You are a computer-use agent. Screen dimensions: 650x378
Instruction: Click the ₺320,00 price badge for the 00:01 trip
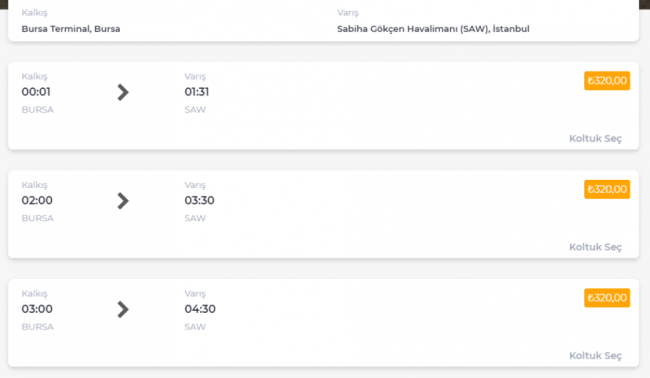[607, 81]
